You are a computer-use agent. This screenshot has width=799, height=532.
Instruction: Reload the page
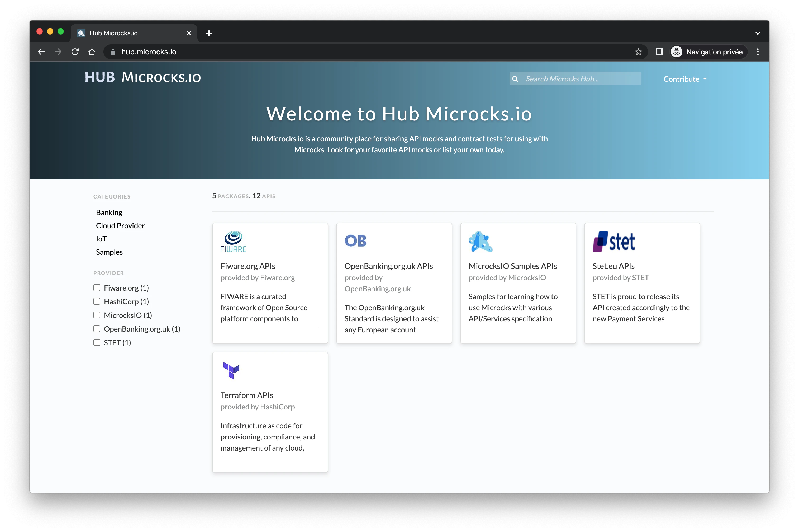(75, 52)
